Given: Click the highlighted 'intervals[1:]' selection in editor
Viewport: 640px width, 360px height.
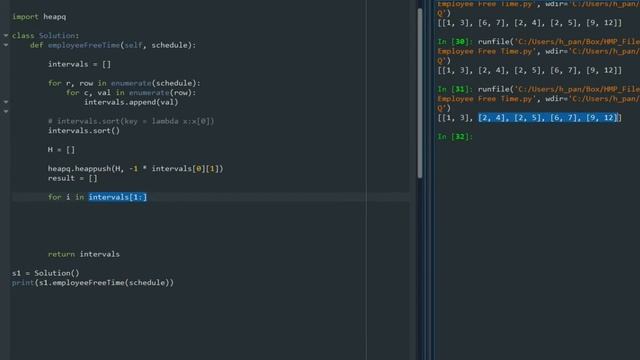Looking at the screenshot, I should click(118, 197).
